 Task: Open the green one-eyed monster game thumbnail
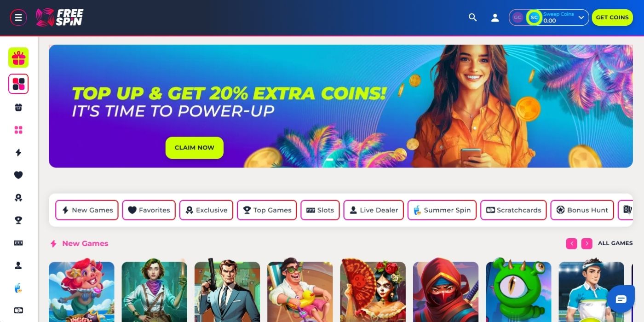[x=518, y=291]
